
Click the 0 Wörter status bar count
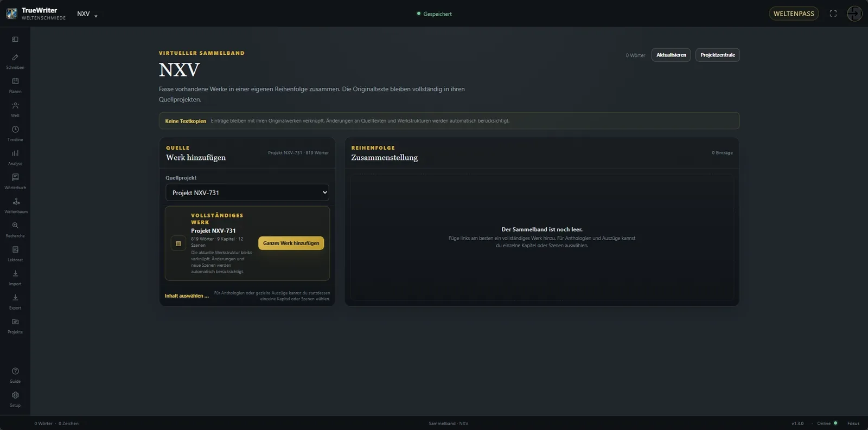43,423
